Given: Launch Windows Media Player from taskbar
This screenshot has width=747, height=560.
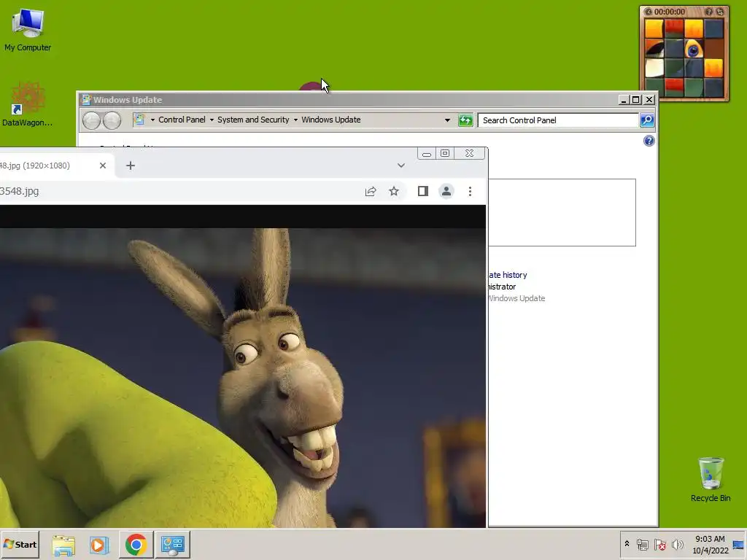Looking at the screenshot, I should pos(99,544).
